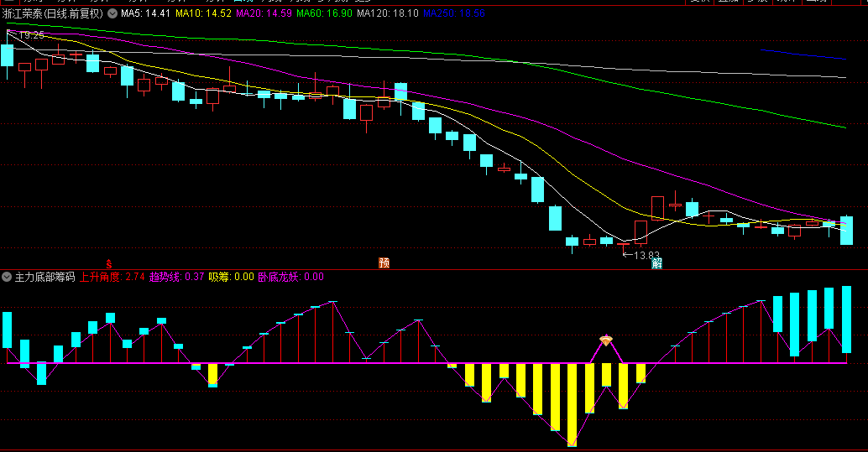Click the MA5: 14.41 label
Viewport: 868px width, 452px height.
click(x=145, y=13)
